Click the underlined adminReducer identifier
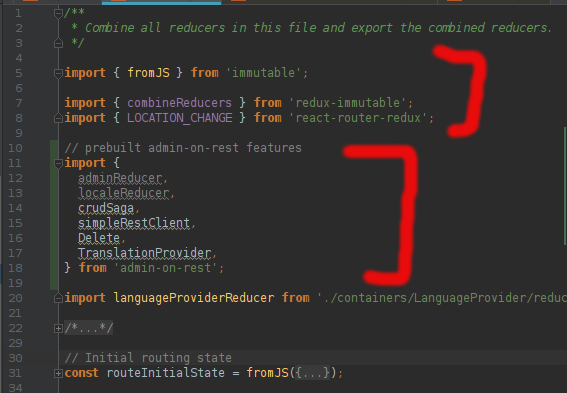 coord(120,178)
